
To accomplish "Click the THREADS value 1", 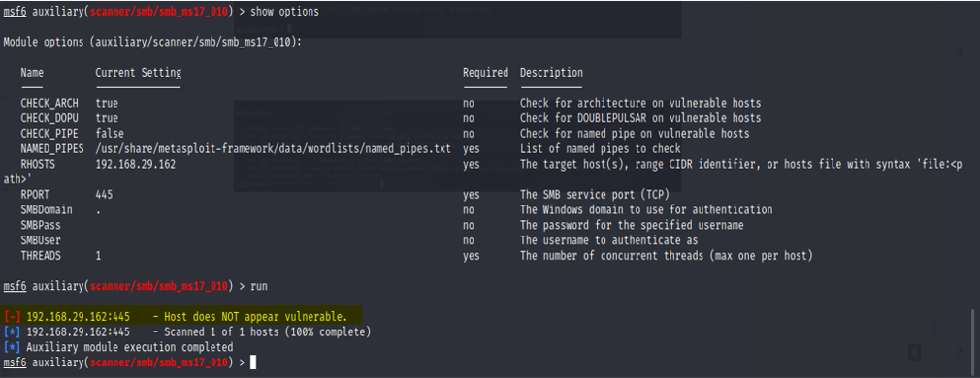I will 98,256.
